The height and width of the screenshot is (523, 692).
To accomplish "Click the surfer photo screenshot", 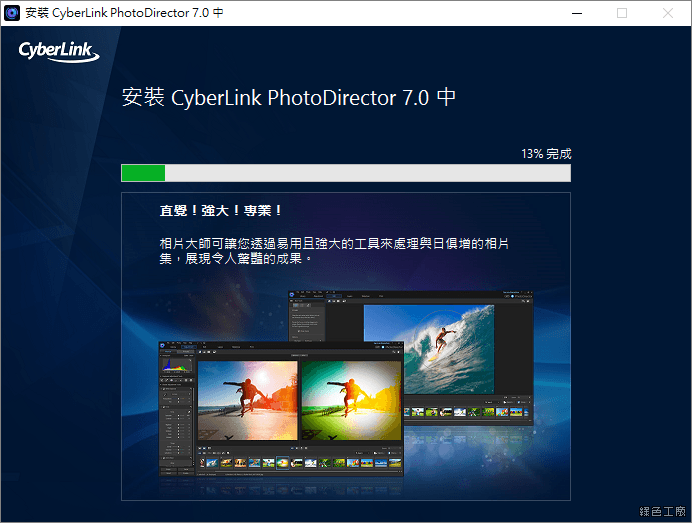I will pos(429,349).
